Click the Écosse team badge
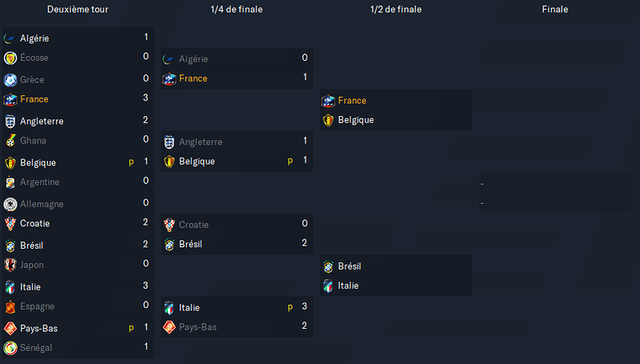 [x=10, y=58]
